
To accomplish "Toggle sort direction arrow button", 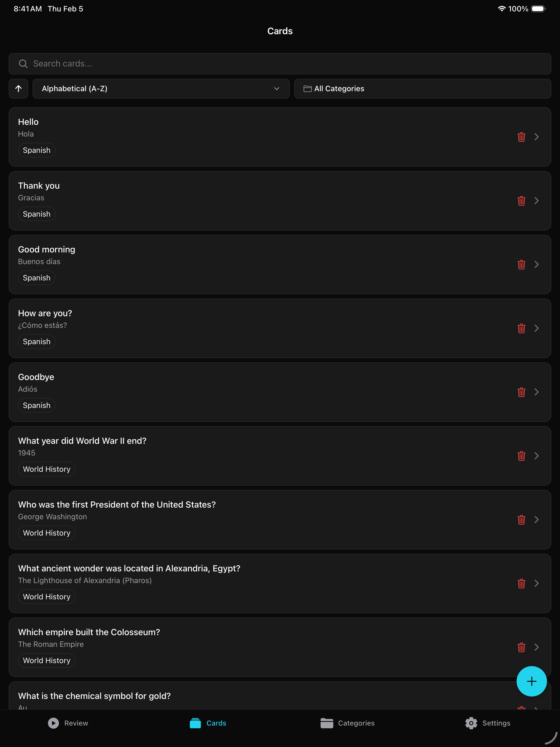I will pyautogui.click(x=18, y=89).
